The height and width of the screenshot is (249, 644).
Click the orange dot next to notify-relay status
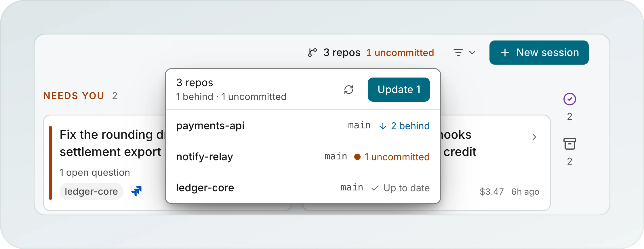tap(357, 157)
